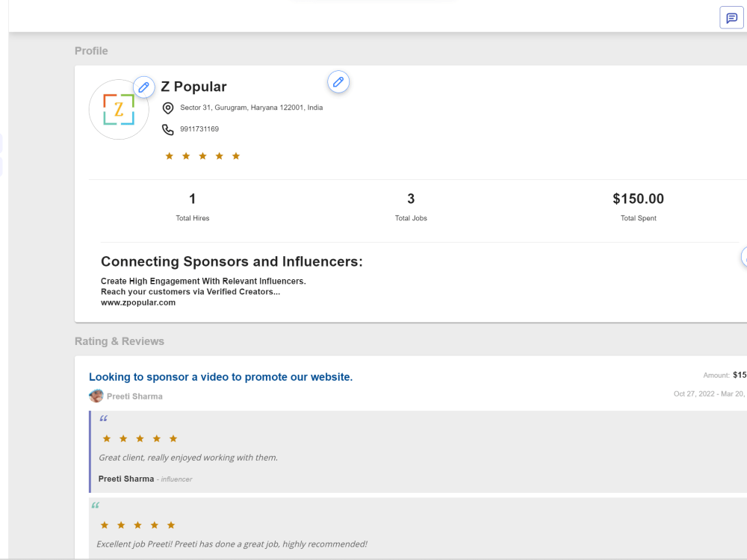Click the Sector 31 Gurugram address text

pyautogui.click(x=252, y=108)
